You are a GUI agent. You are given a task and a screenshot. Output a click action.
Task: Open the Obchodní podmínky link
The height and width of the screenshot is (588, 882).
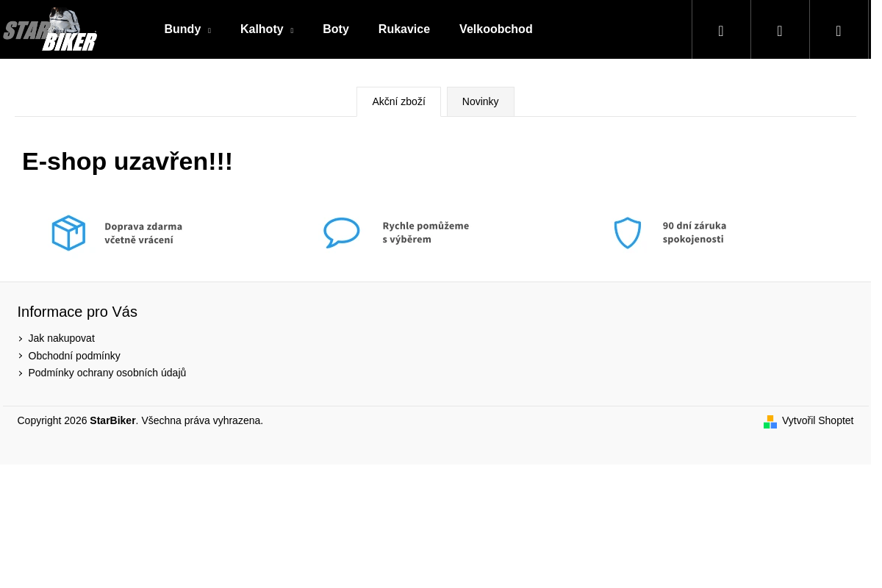[73, 356]
